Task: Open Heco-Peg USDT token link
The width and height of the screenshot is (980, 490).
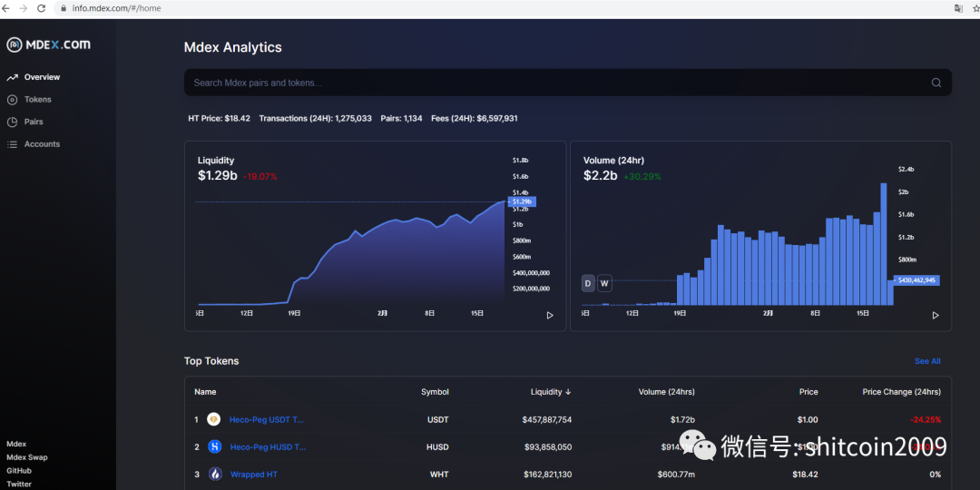Action: tap(267, 420)
